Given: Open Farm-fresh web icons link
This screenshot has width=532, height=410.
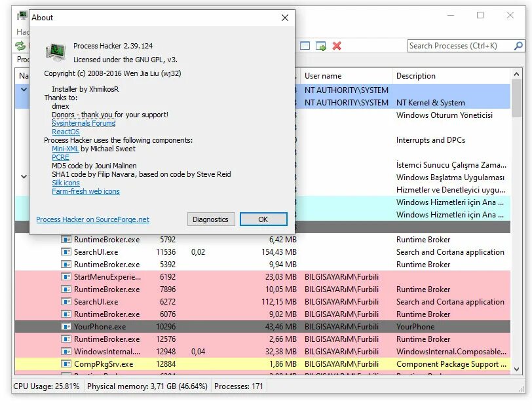Looking at the screenshot, I should pos(86,191).
